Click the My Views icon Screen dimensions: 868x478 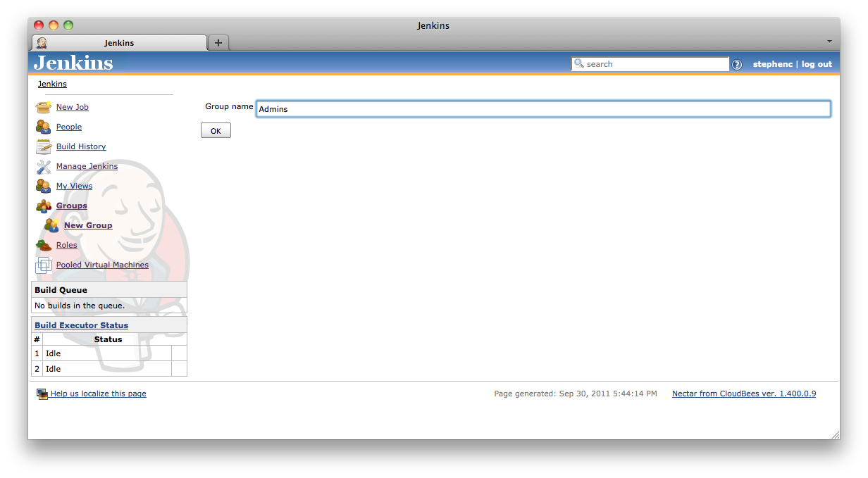click(44, 186)
